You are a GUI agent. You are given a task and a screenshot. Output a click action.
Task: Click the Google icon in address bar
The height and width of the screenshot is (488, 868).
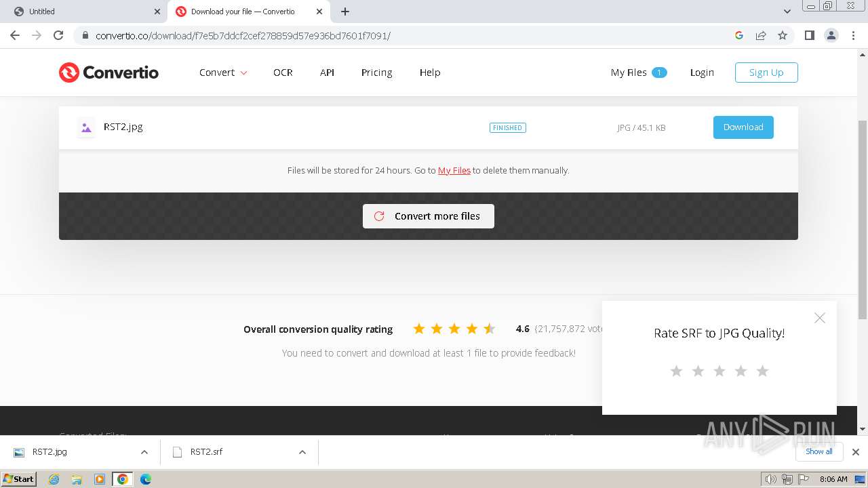[x=739, y=35]
